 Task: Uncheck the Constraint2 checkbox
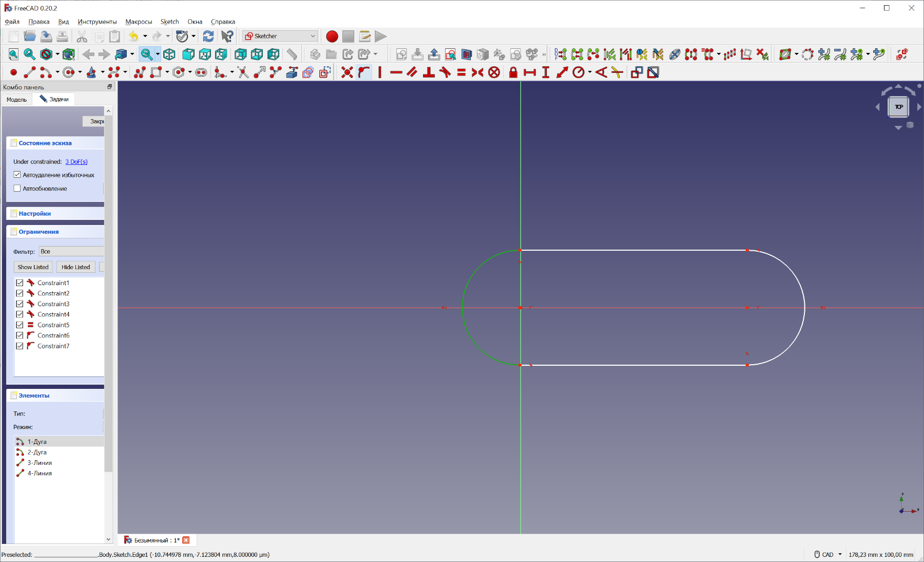click(20, 293)
